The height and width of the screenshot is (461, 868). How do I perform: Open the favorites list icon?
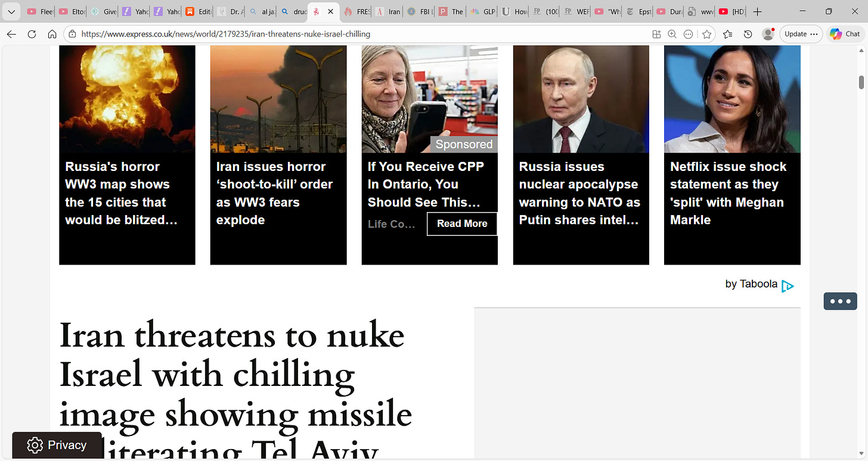pos(728,34)
